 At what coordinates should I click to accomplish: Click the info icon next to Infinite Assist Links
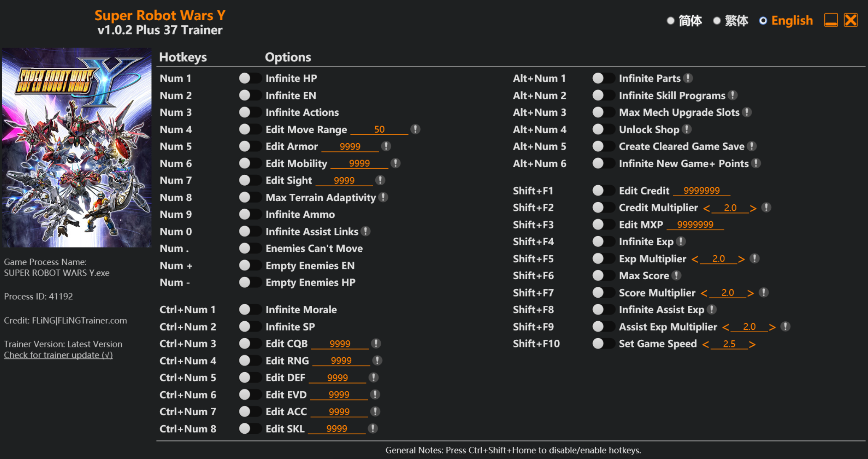pos(366,231)
